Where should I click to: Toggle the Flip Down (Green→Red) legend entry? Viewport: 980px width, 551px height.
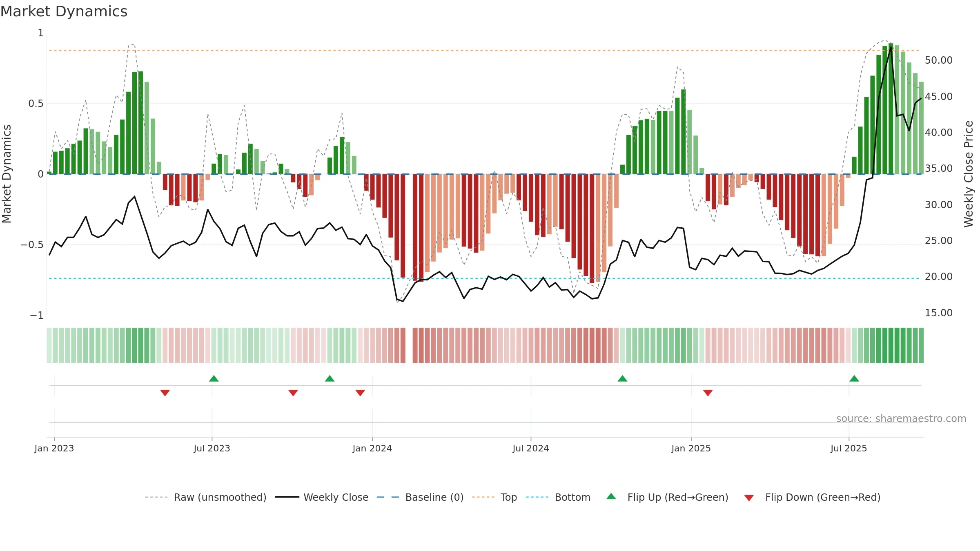(812, 497)
